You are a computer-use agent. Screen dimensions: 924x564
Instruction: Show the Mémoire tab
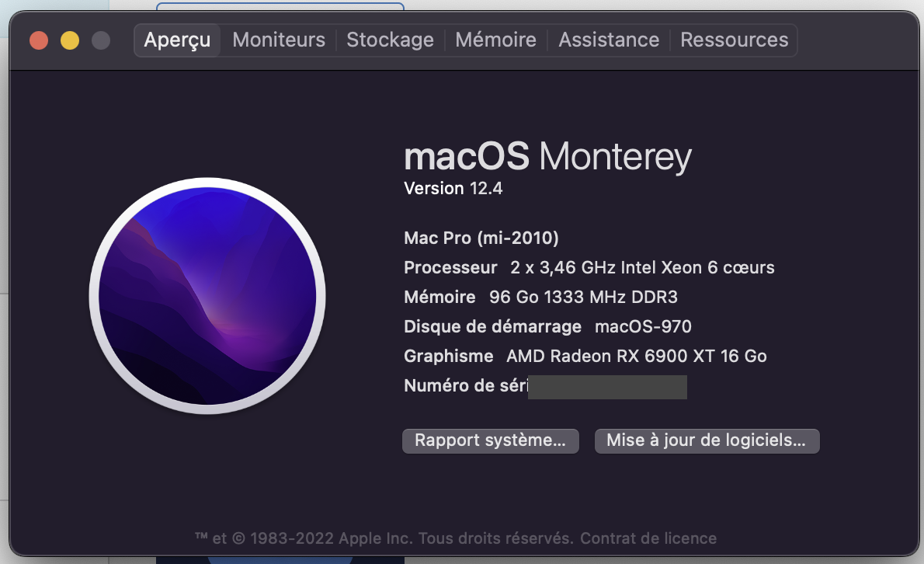tap(495, 40)
